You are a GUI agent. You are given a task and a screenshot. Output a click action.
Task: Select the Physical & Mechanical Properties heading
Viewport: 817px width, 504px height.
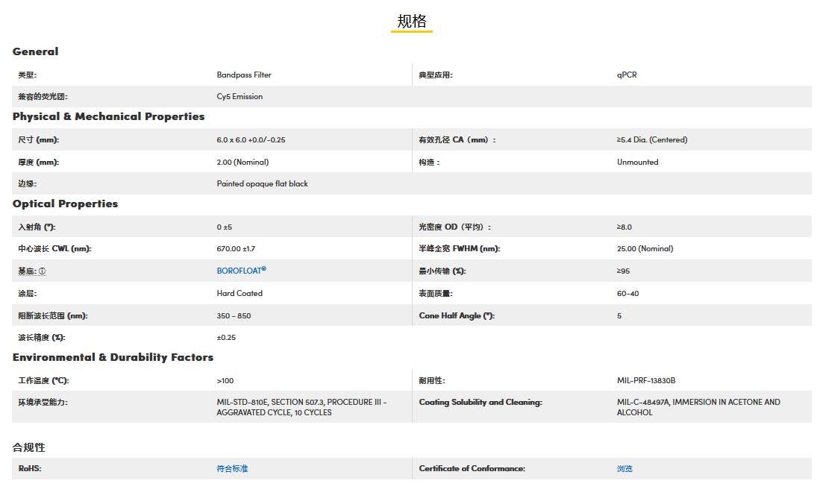tap(108, 116)
